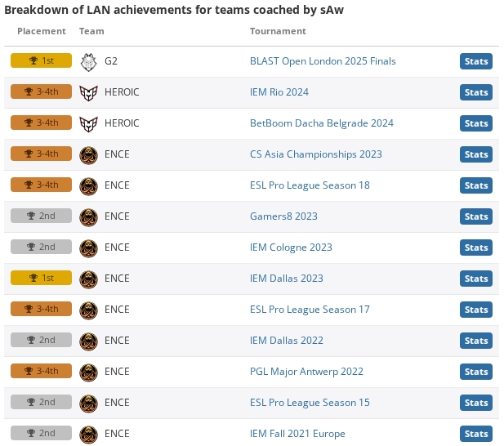Click ENCE logo in ESL Pro League Season 18 row
504x446 pixels.
pyautogui.click(x=88, y=186)
